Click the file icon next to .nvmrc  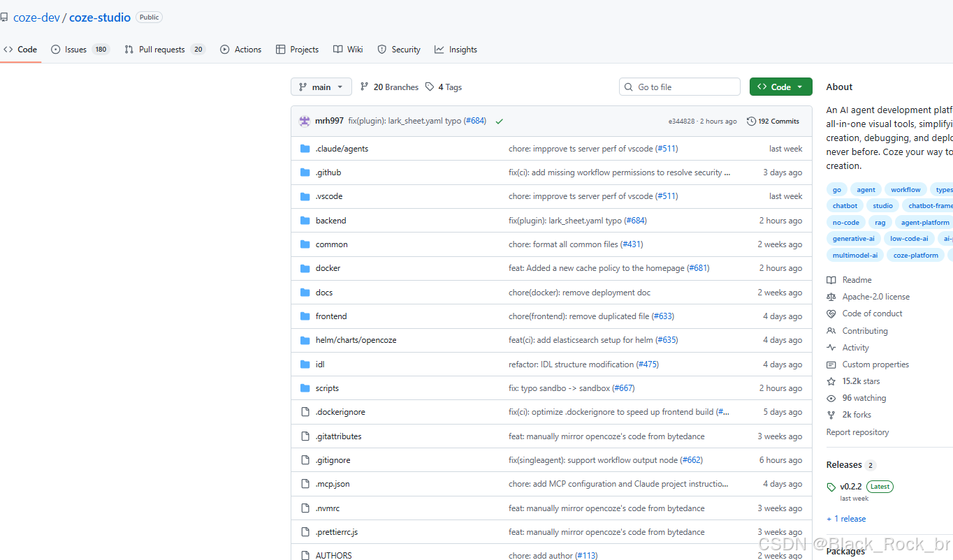305,508
